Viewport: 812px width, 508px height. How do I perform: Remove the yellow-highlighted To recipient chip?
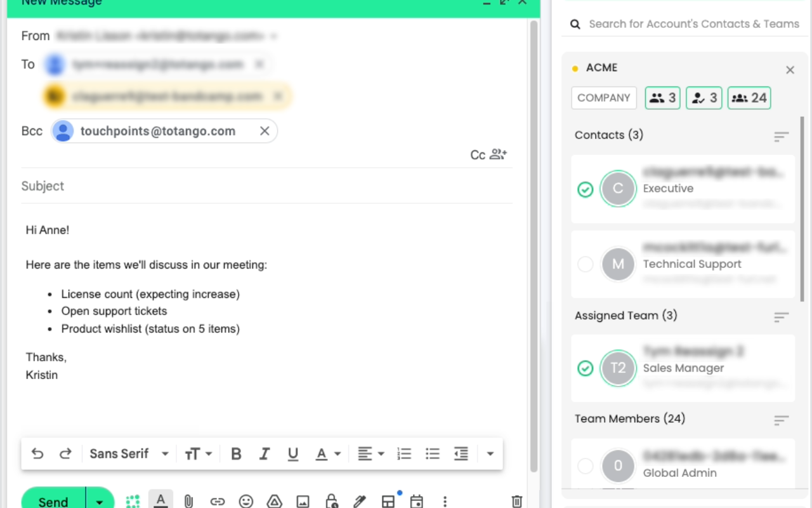click(x=278, y=97)
